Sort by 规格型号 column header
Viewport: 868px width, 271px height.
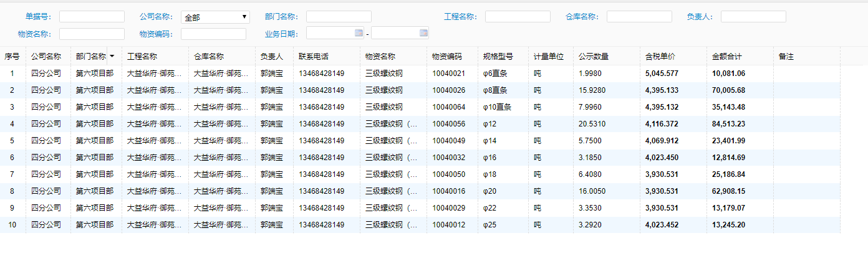click(x=503, y=57)
